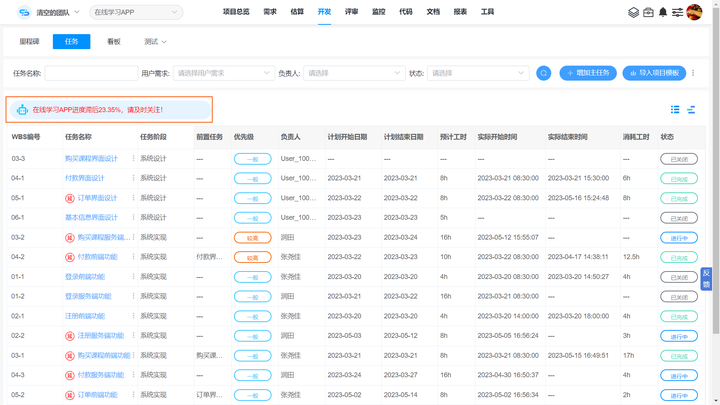Open the 在线学习APP project dropdown
The height and width of the screenshot is (405, 720).
tap(136, 12)
